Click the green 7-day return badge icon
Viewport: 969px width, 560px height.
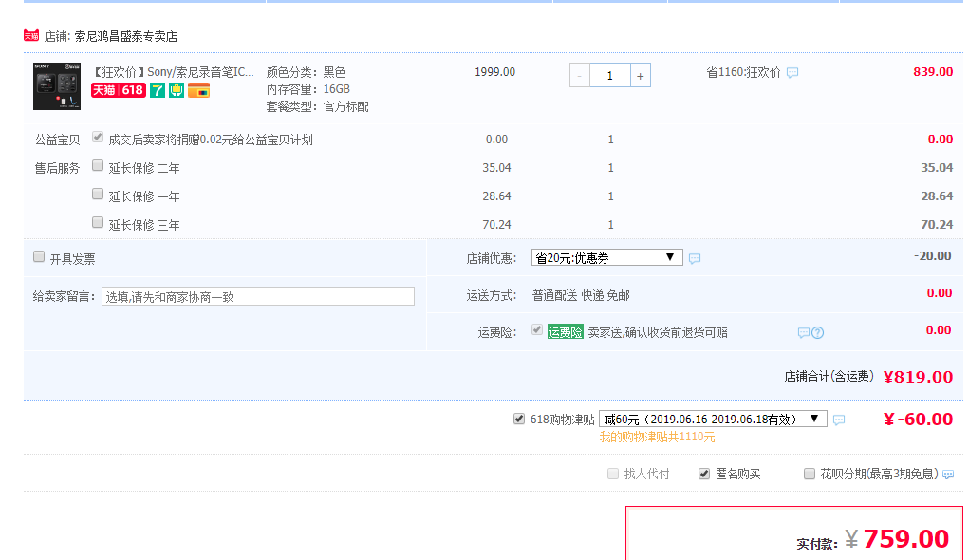158,90
